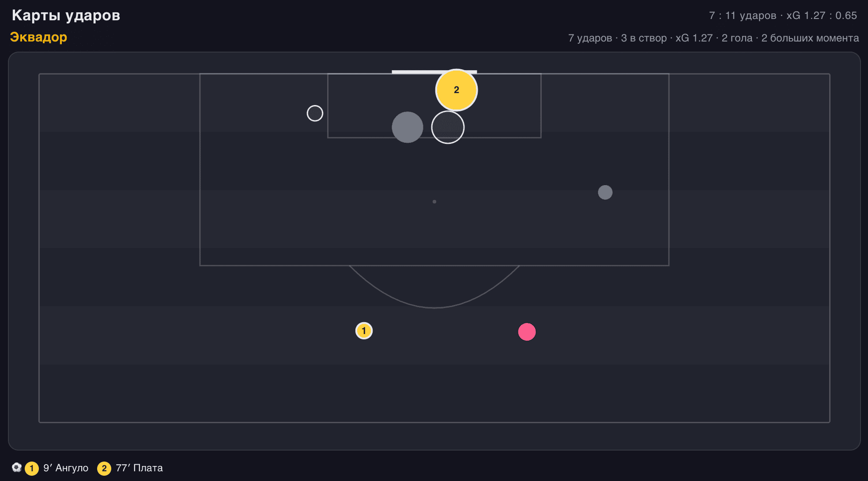
Task: Click the 7 ударов stat in Ecuador row
Action: [590, 38]
